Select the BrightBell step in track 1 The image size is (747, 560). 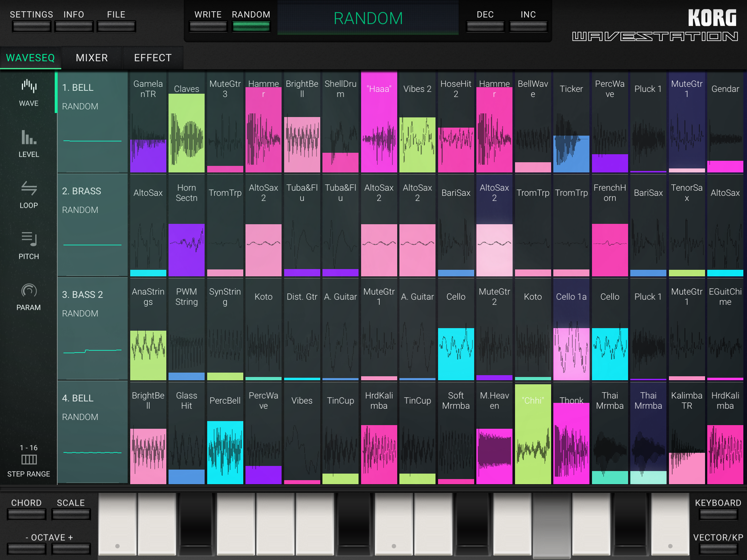click(x=302, y=122)
